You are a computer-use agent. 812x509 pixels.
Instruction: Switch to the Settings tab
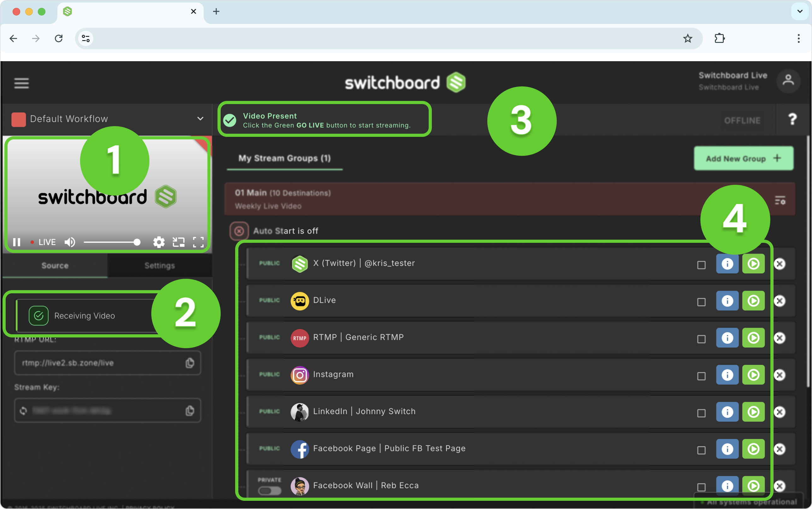coord(160,266)
